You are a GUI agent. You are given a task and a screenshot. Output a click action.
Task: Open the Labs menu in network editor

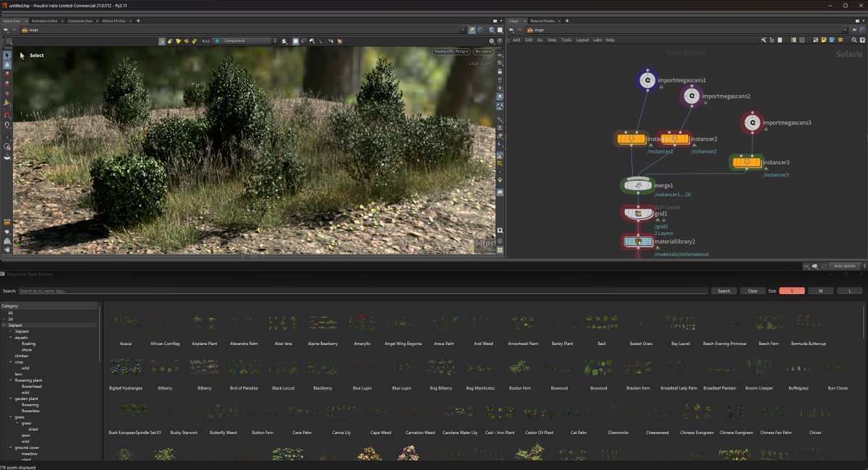(597, 40)
